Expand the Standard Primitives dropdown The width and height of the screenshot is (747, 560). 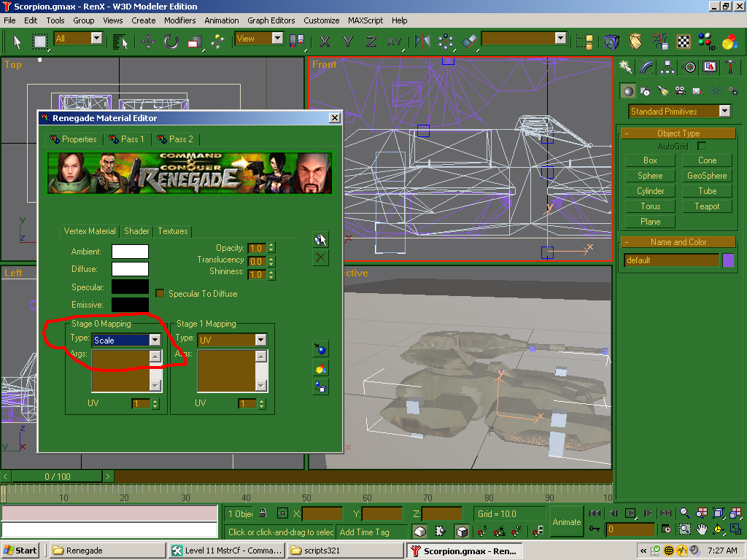point(724,112)
